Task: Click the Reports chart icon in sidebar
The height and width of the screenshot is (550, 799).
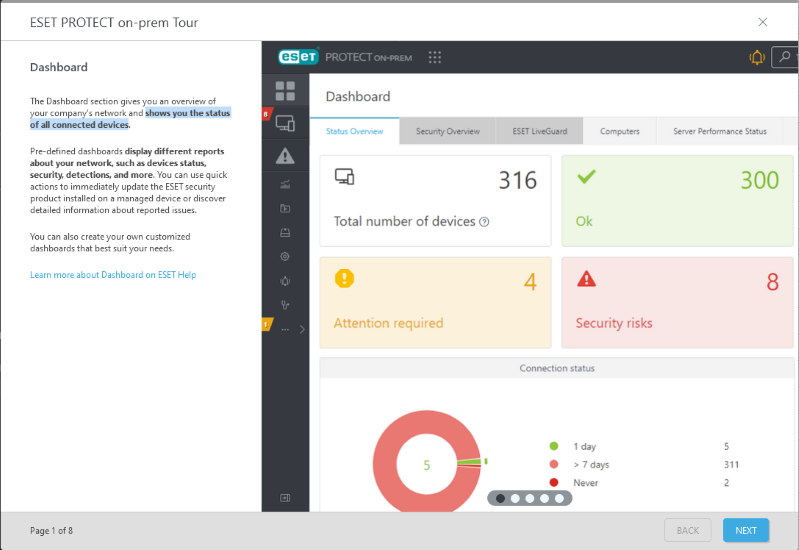Action: (x=285, y=184)
